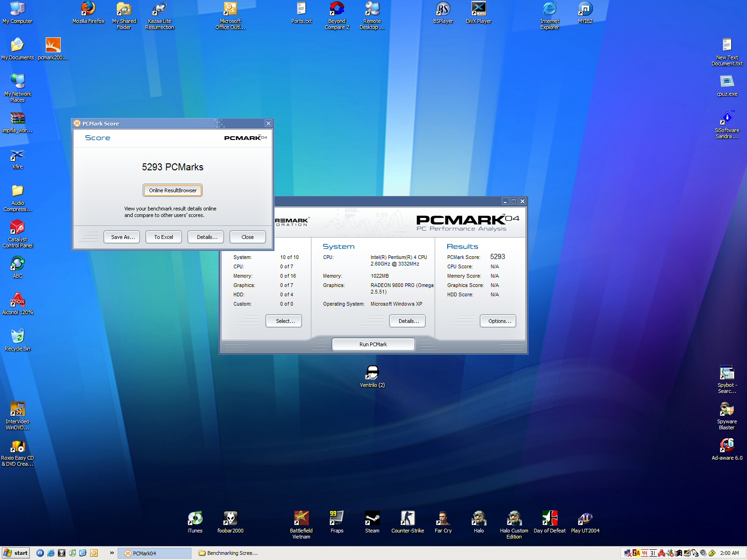Select the 5293 PCMarks score text

(173, 167)
